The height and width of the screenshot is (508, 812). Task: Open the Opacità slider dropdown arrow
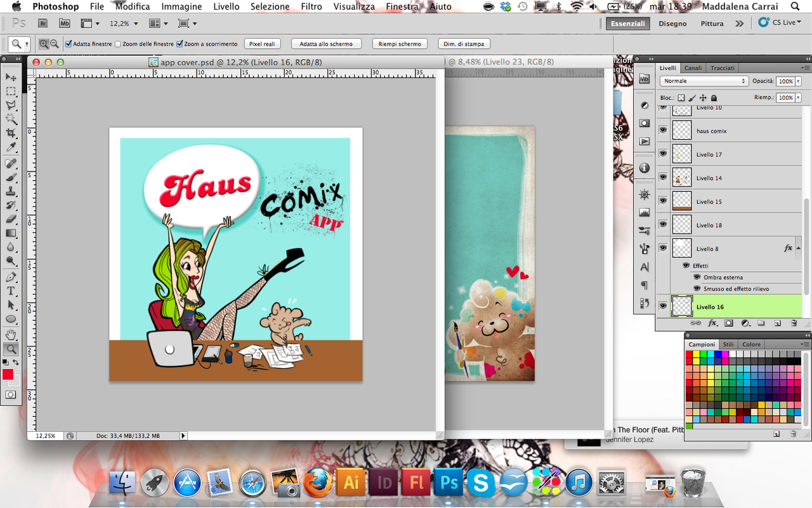(x=799, y=81)
